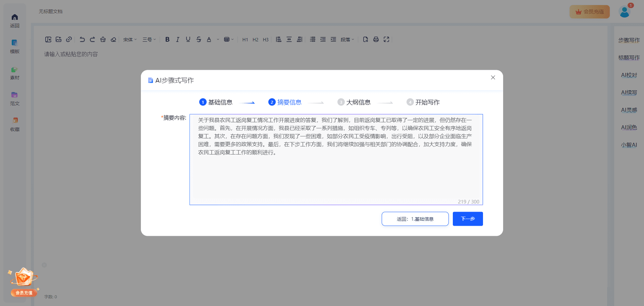Image resolution: width=644 pixels, height=306 pixels.
Task: Open the 素材 materials panel
Action: [x=15, y=73]
